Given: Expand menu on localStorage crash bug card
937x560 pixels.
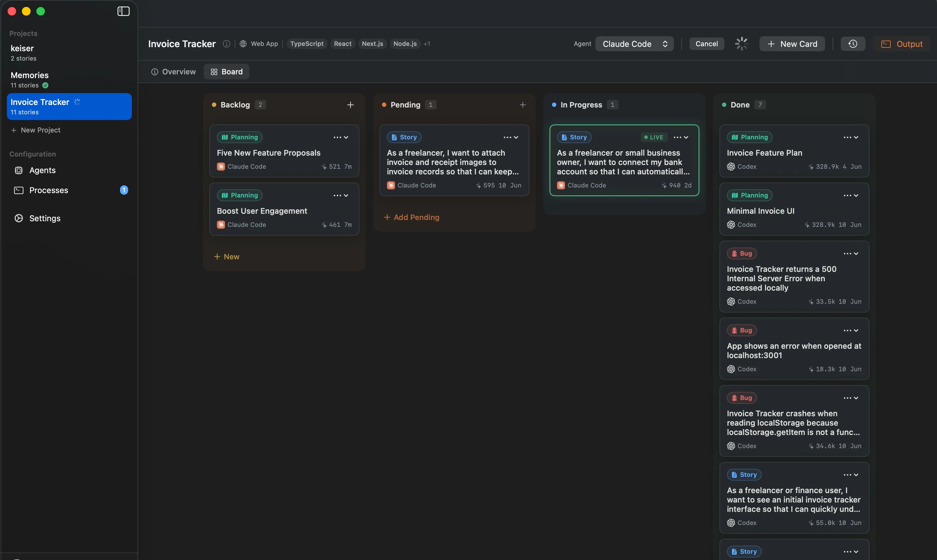Looking at the screenshot, I should (x=851, y=398).
